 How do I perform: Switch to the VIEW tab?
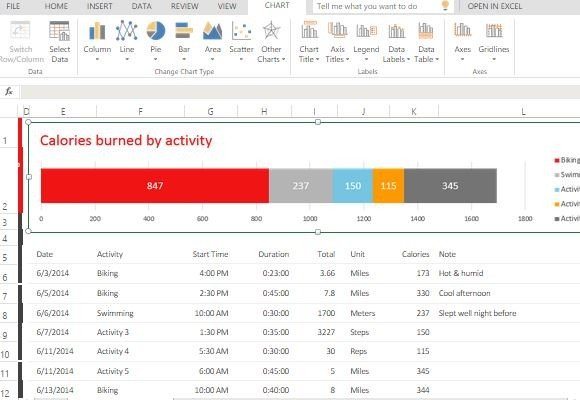(x=227, y=6)
